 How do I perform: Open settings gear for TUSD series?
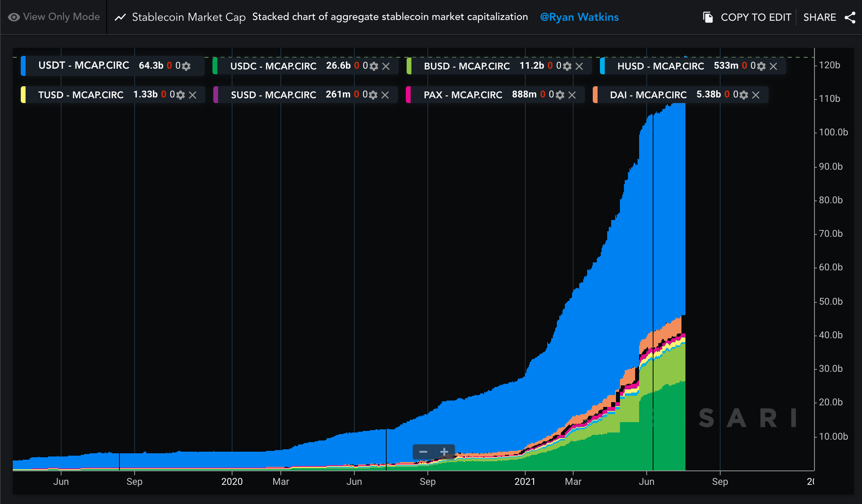click(181, 95)
